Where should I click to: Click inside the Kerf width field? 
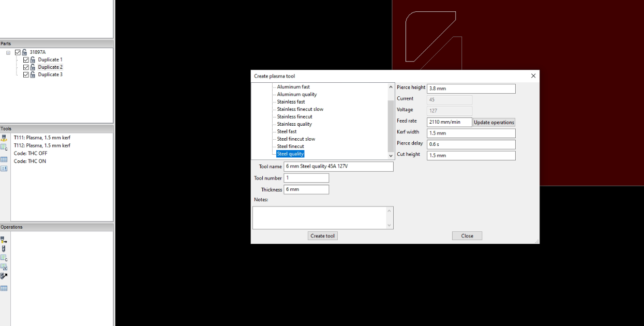pyautogui.click(x=470, y=133)
